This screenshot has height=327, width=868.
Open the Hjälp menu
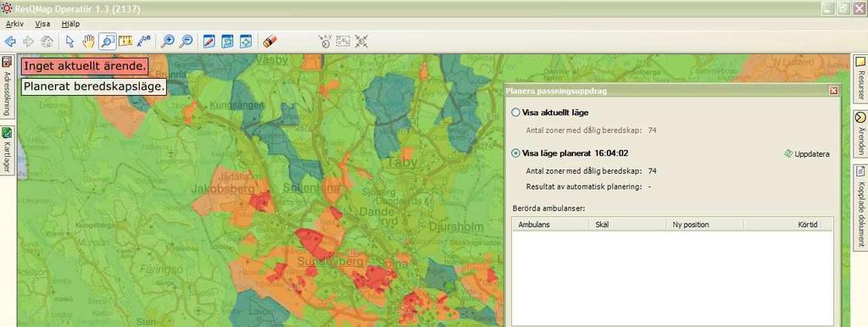pyautogui.click(x=71, y=25)
